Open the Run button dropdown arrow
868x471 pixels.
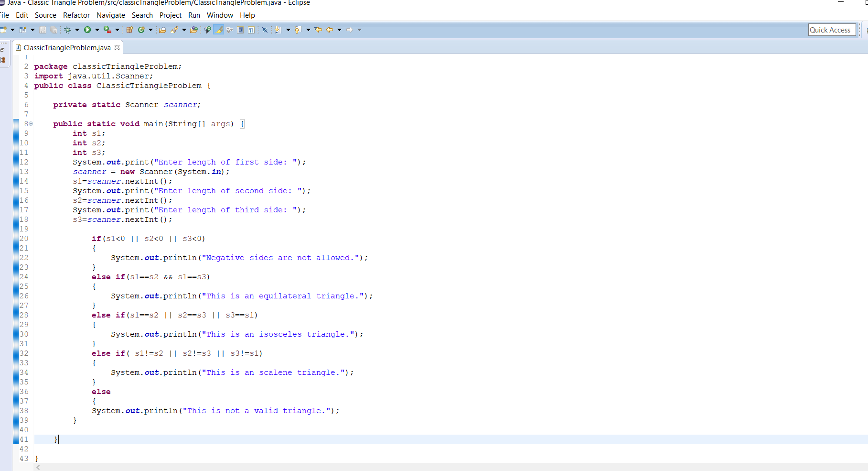coord(97,30)
